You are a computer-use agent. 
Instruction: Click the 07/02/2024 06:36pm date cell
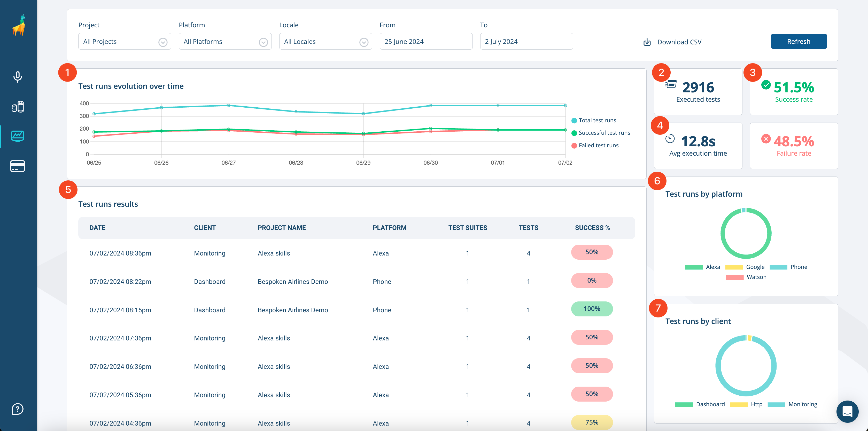click(x=120, y=367)
